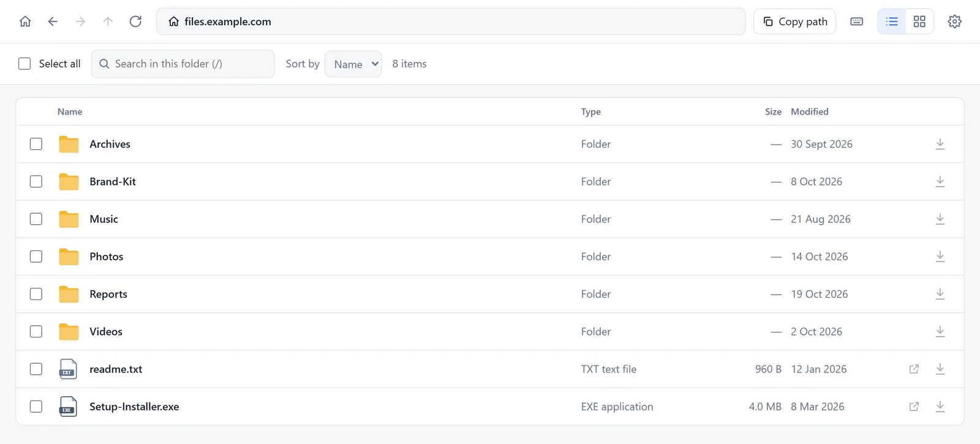Viewport: 980px width, 444px height.
Task: Click the Reports folder icon
Action: coord(69,294)
